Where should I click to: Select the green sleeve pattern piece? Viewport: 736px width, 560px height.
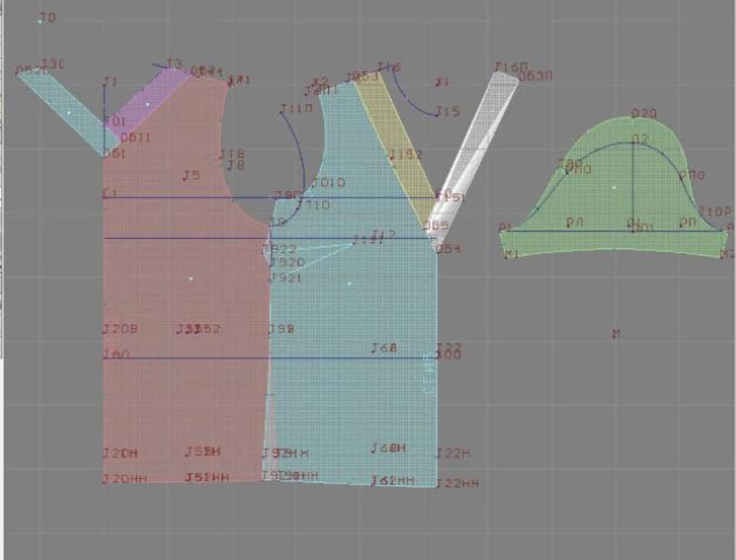614,188
